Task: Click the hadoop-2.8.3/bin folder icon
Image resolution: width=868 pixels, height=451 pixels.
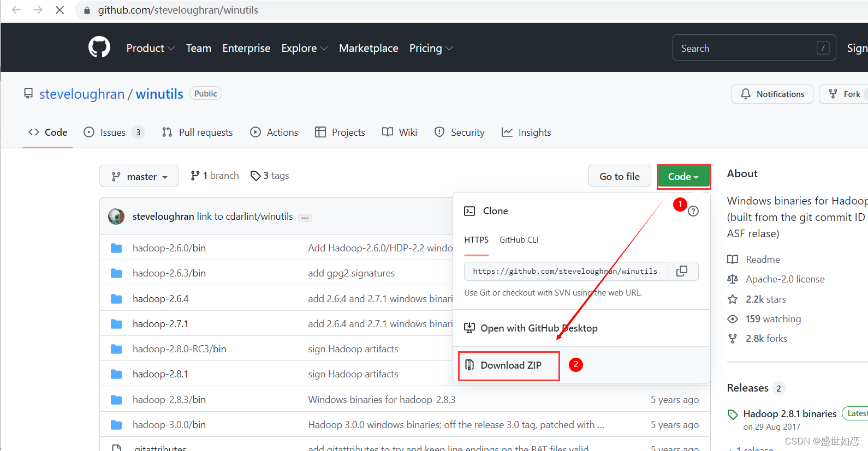Action: (116, 400)
